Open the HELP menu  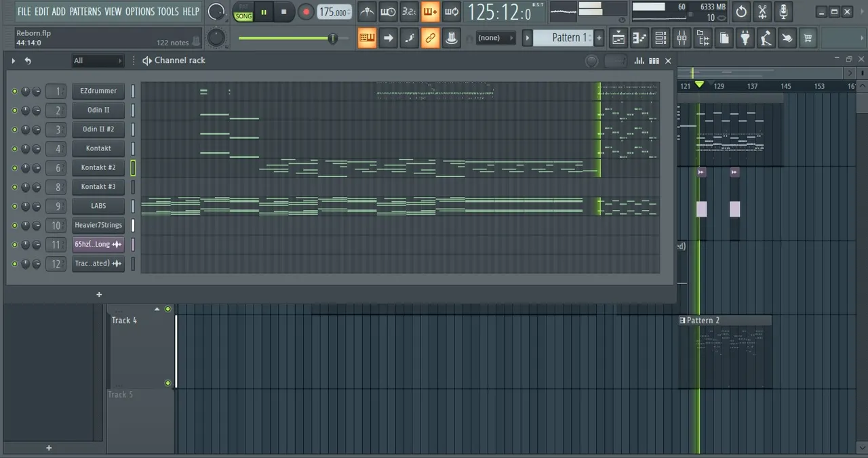191,12
